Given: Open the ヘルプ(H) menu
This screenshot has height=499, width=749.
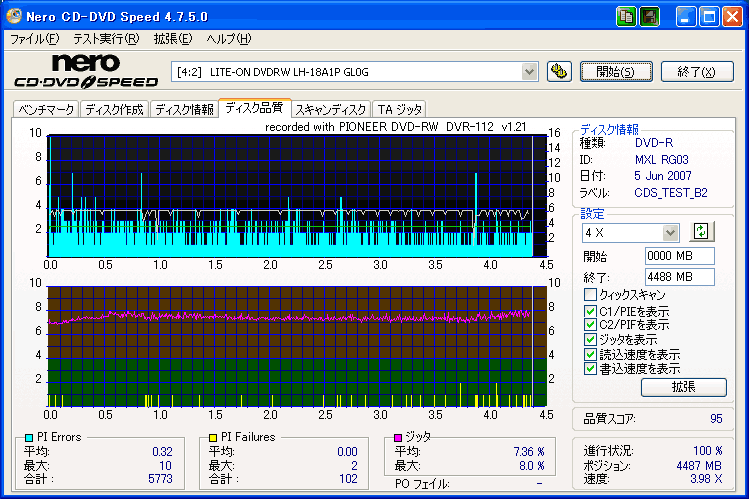Looking at the screenshot, I should click(228, 39).
